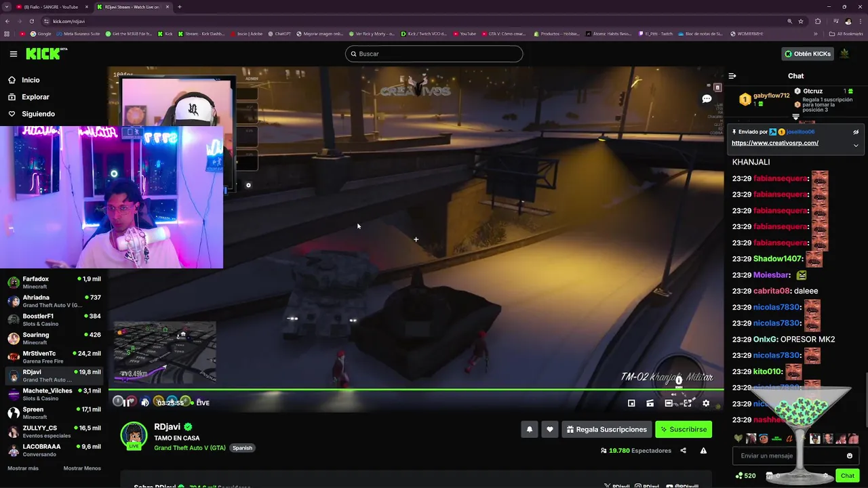Screen dimensions: 868x488
Task: Open a new browser tab
Action: point(179,7)
